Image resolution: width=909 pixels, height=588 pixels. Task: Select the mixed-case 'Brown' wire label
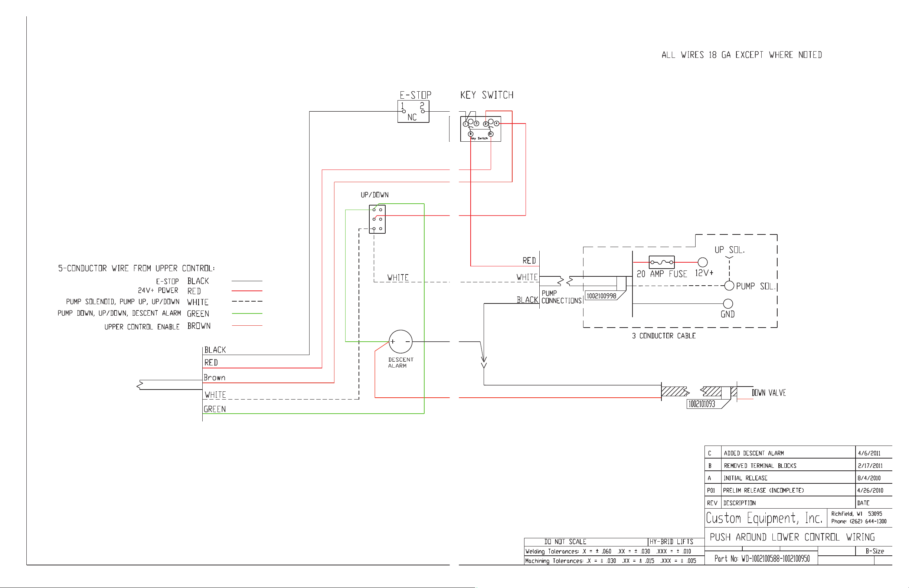[x=214, y=378]
